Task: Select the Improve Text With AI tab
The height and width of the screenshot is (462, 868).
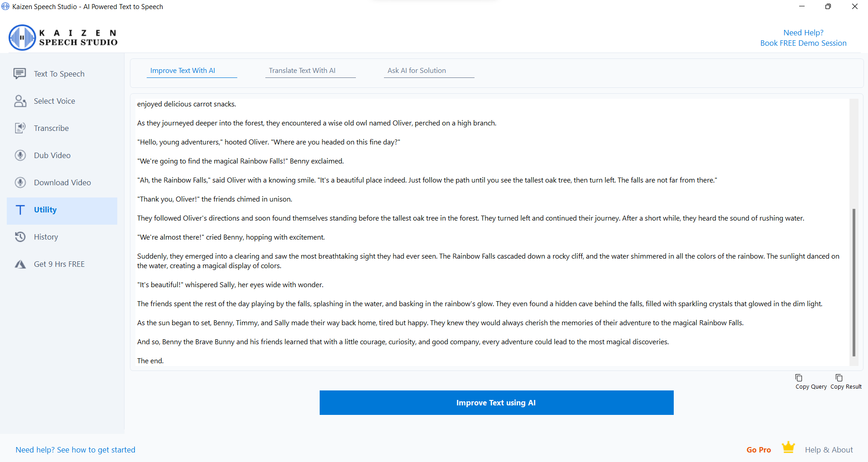Action: point(182,71)
